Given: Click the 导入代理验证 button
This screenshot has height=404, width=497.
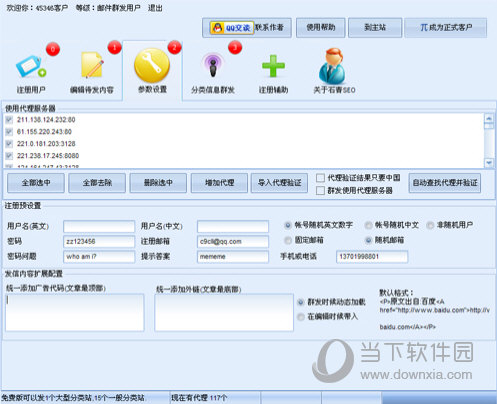Looking at the screenshot, I should 279,183.
